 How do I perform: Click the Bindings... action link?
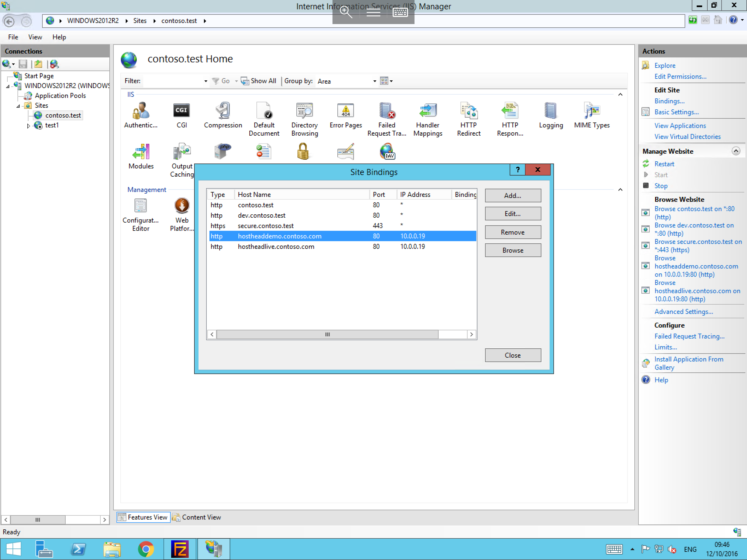[x=669, y=101]
